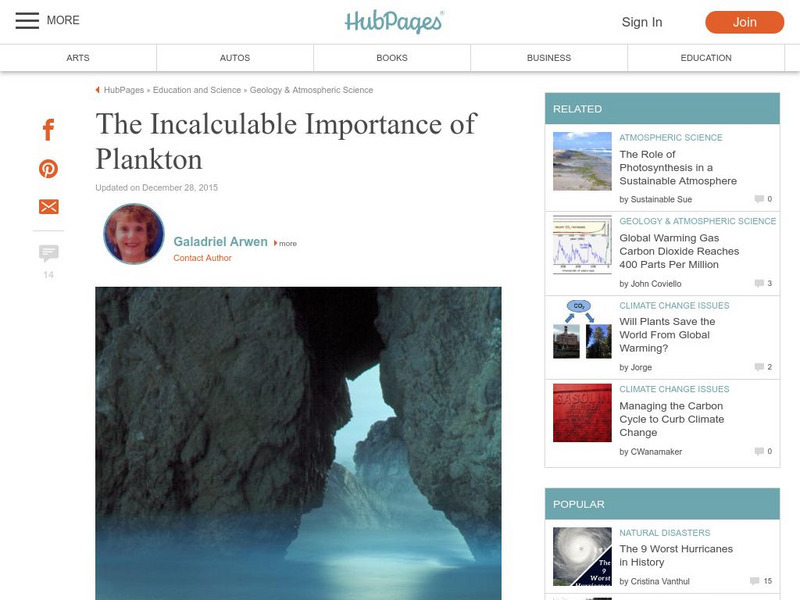The width and height of the screenshot is (800, 600).
Task: Click the Contact Author link
Action: coord(203,258)
